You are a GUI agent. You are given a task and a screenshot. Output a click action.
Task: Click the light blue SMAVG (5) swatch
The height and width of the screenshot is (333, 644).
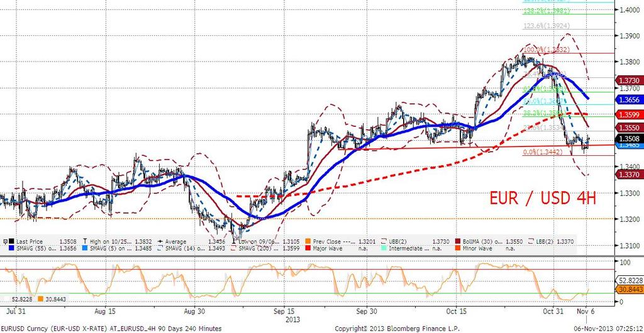point(85,248)
